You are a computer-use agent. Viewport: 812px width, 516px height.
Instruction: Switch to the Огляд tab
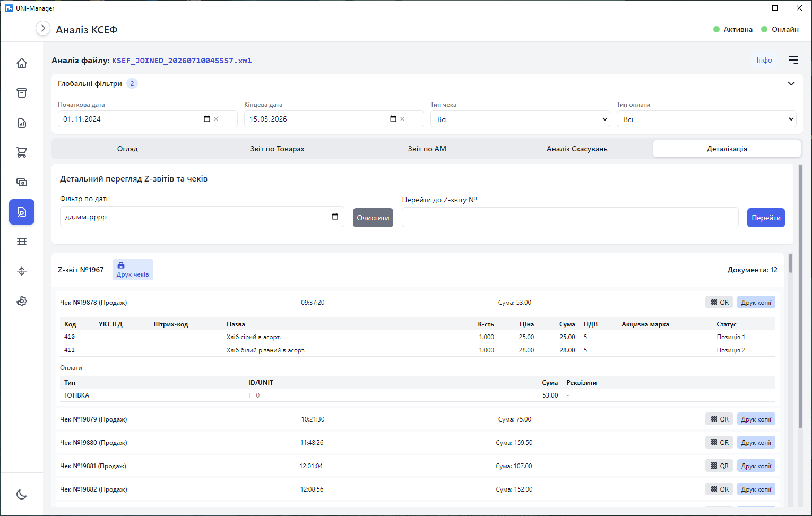pos(127,149)
